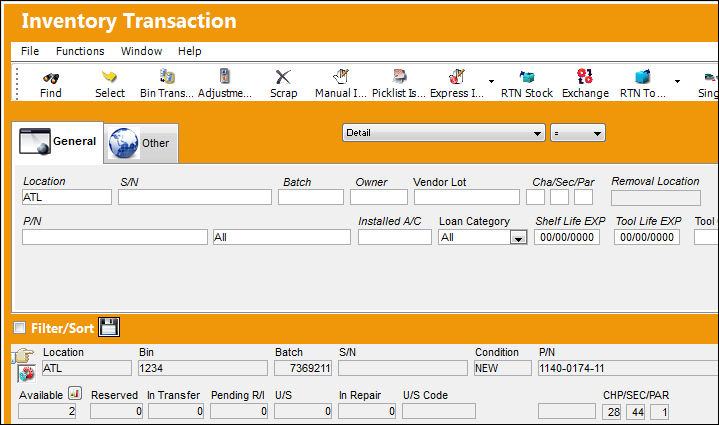Image resolution: width=719 pixels, height=425 pixels.
Task: Click the first Cha/Sec/Par box
Action: pos(536,197)
